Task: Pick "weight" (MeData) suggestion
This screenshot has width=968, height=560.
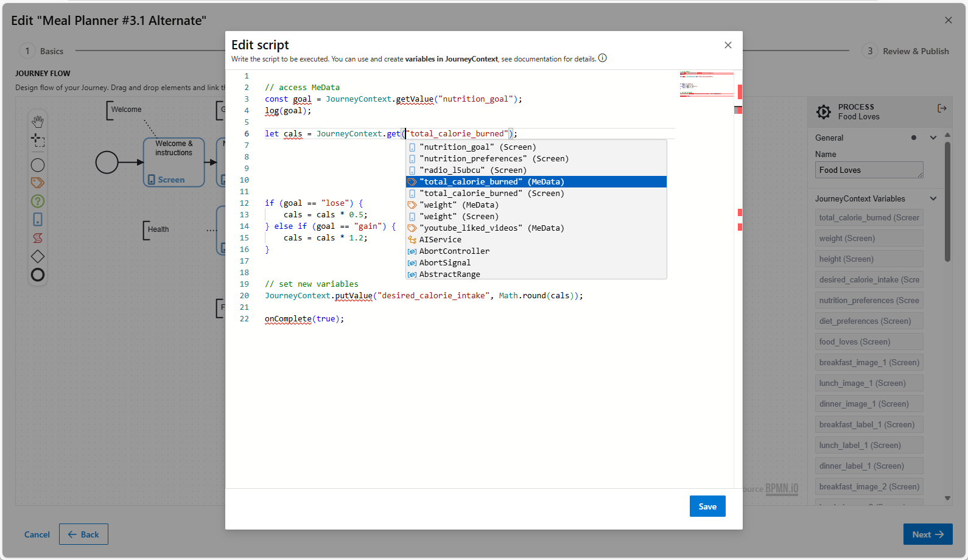Action: point(536,205)
